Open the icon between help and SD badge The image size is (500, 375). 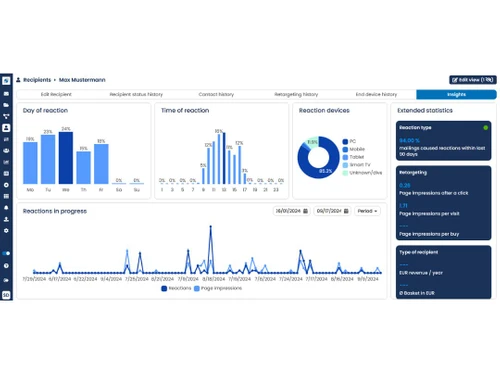click(6, 280)
